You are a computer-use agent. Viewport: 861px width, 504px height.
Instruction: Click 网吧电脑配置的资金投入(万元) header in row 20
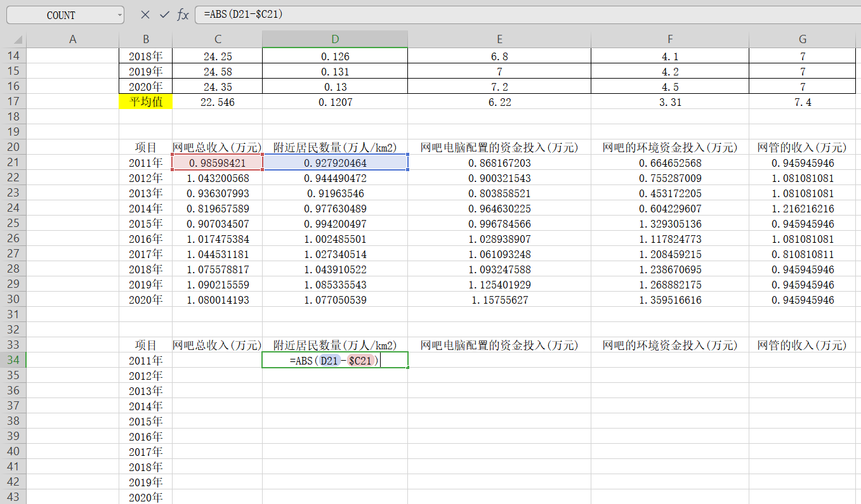(x=499, y=147)
